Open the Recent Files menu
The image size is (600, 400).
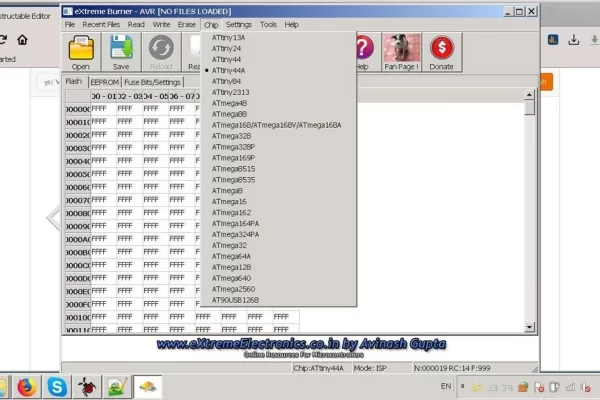[101, 24]
